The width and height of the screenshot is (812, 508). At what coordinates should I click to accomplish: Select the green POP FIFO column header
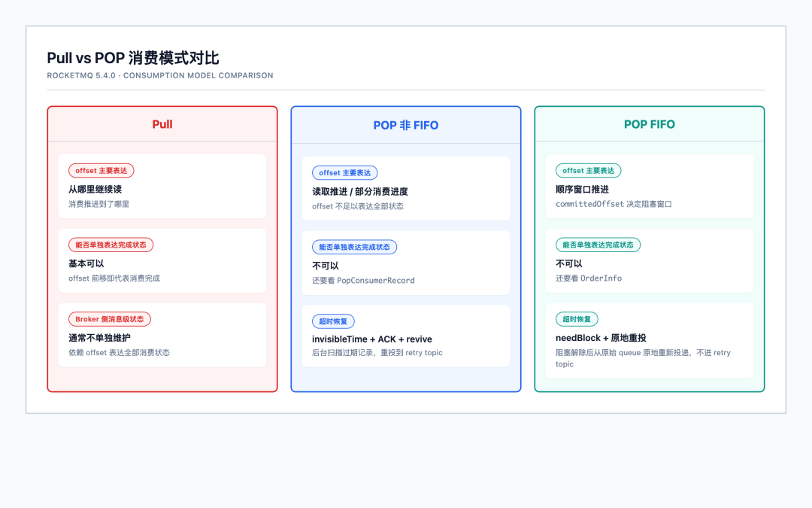pos(650,124)
